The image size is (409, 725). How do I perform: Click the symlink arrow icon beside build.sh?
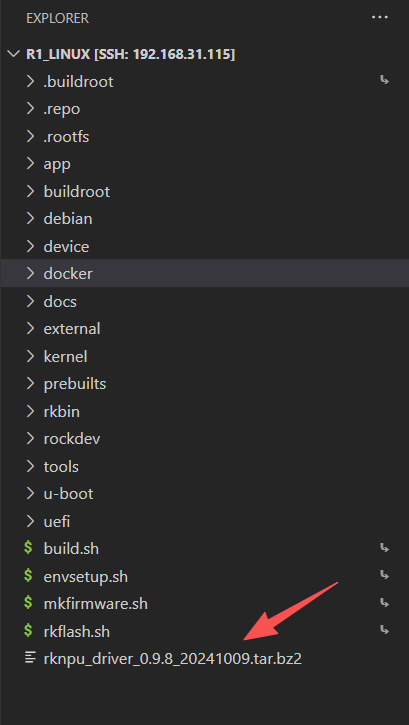point(384,548)
